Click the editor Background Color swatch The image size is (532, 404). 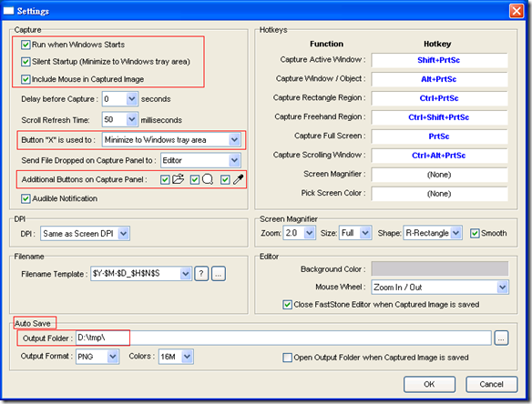click(440, 268)
